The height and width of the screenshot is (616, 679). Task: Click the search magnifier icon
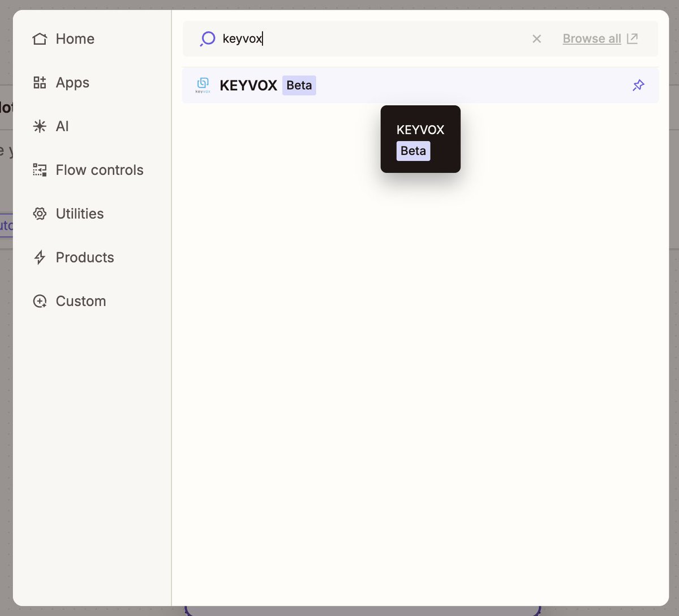[208, 38]
